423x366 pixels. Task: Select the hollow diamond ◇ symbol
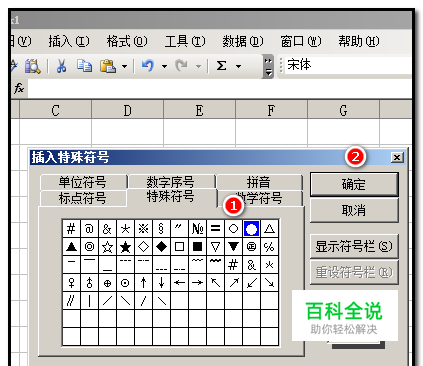tap(143, 247)
